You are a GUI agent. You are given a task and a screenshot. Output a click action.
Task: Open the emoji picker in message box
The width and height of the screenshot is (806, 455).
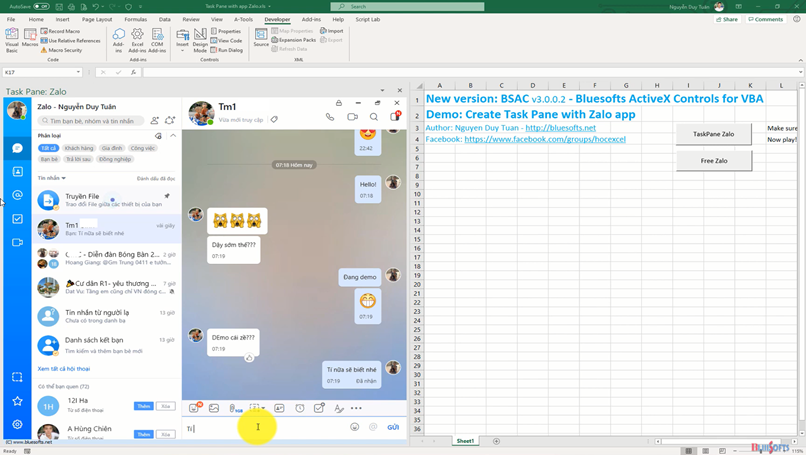coord(354,427)
